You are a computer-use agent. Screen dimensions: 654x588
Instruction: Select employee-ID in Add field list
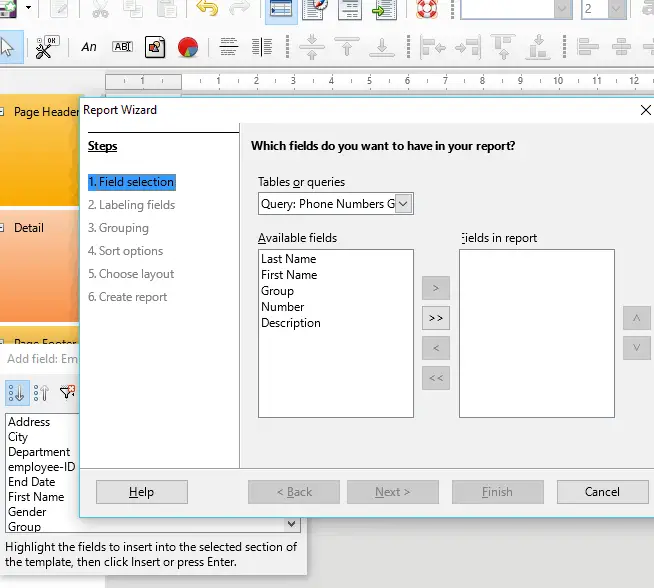point(41,467)
